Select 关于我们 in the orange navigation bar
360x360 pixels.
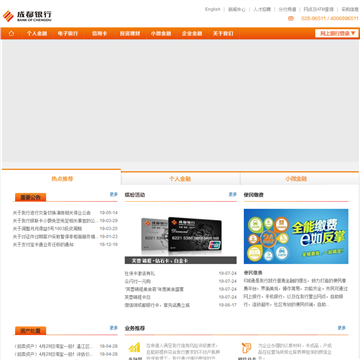[x=223, y=33]
